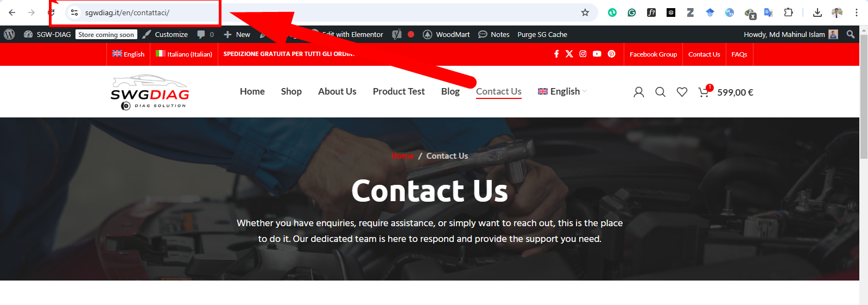868x305 pixels.
Task: Click the Purge SG Cache button
Action: pos(542,34)
